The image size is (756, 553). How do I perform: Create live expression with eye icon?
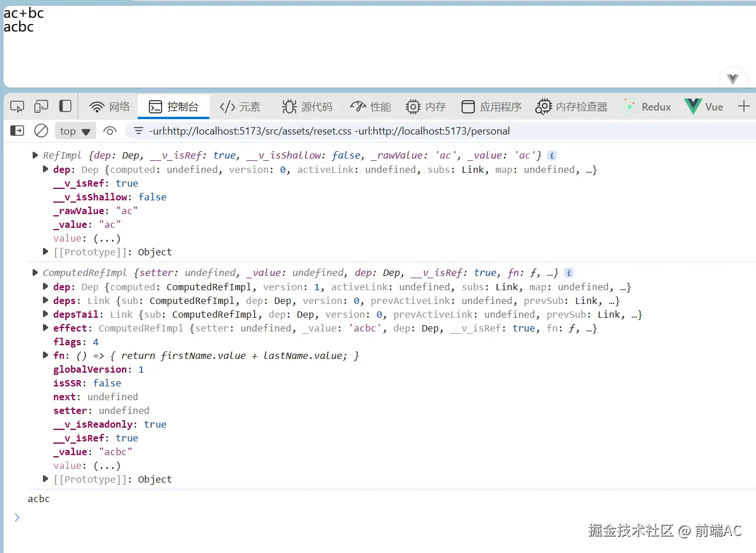(x=110, y=131)
